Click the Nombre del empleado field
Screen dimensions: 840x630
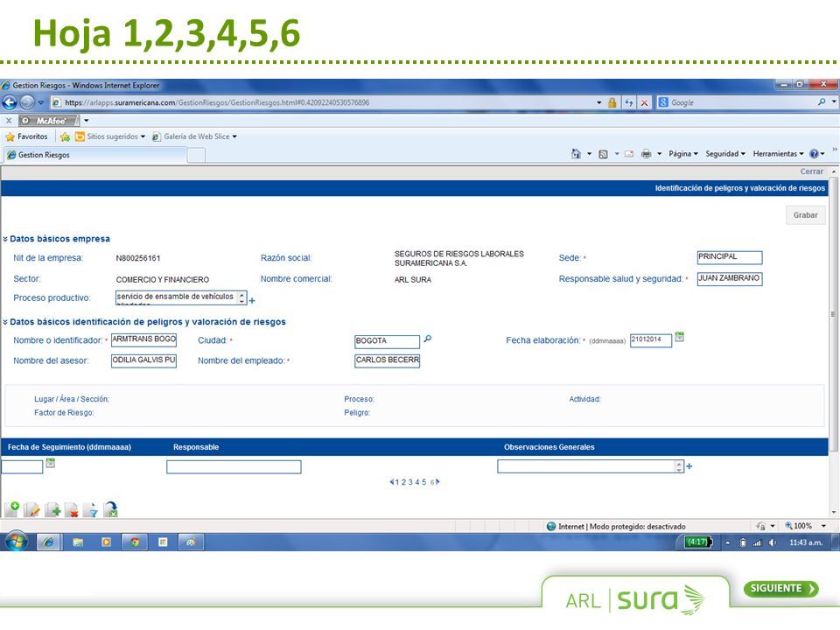click(387, 360)
